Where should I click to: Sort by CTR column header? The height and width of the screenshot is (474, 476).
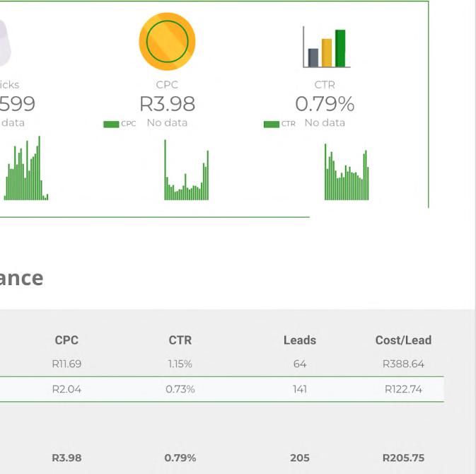tap(180, 340)
